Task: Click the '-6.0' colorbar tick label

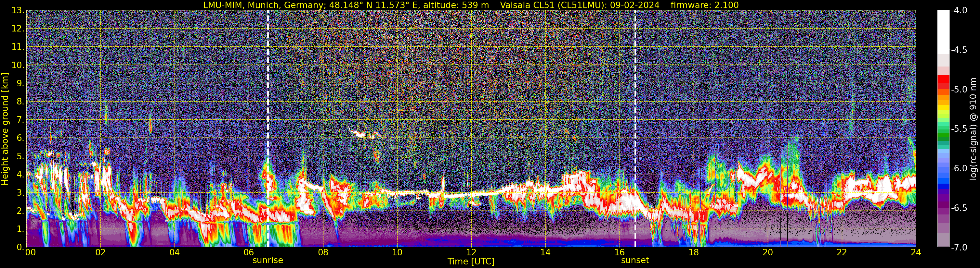Action: (x=959, y=168)
